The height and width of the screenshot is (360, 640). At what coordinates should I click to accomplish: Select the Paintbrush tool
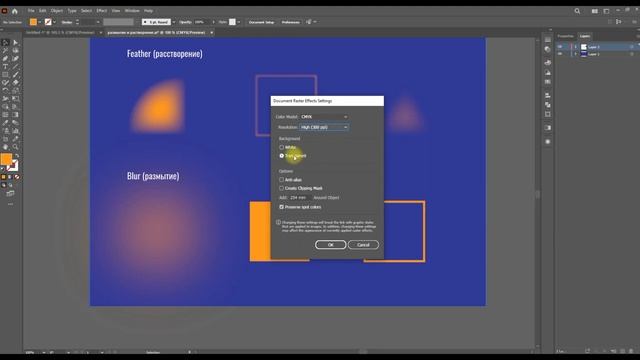[16, 75]
